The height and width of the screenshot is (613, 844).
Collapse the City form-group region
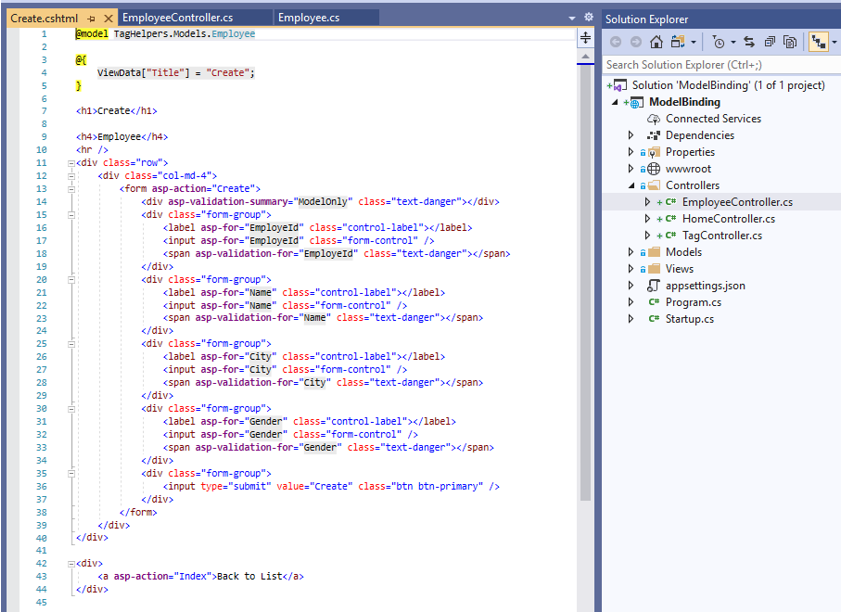pyautogui.click(x=71, y=344)
